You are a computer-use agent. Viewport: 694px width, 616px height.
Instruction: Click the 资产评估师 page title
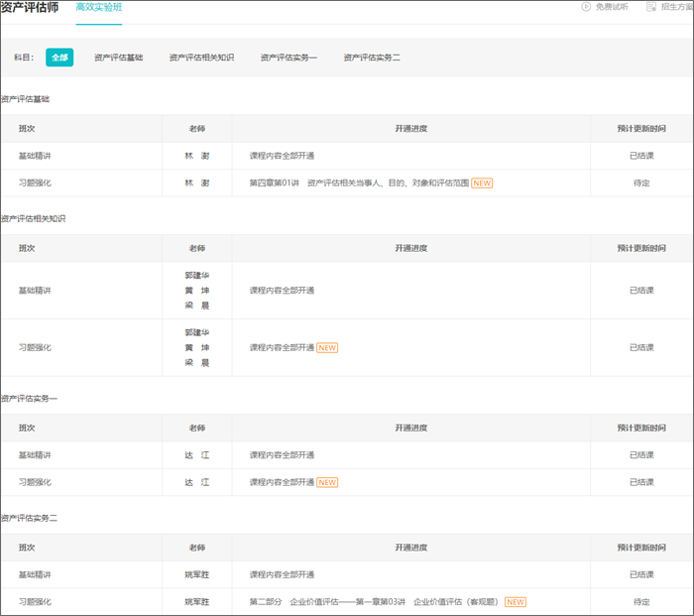[29, 7]
